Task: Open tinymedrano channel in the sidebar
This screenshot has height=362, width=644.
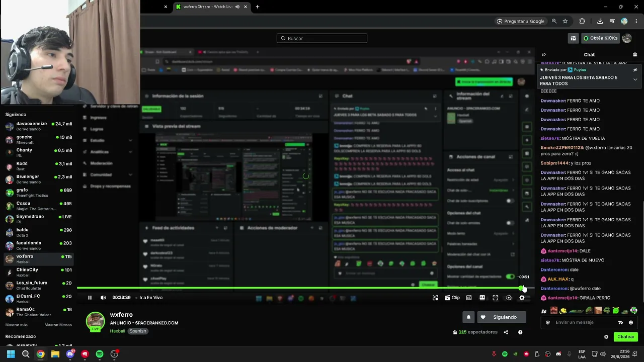Action: point(38,219)
